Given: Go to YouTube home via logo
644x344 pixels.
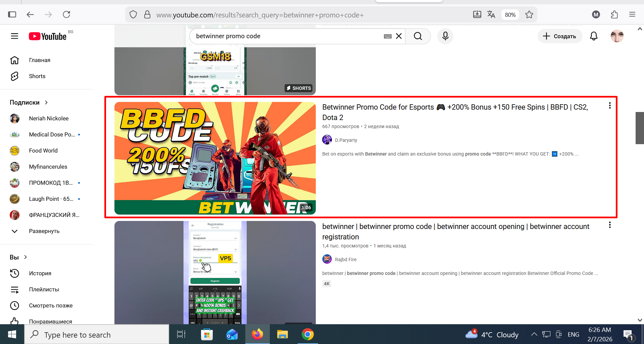Looking at the screenshot, I should pyautogui.click(x=48, y=36).
